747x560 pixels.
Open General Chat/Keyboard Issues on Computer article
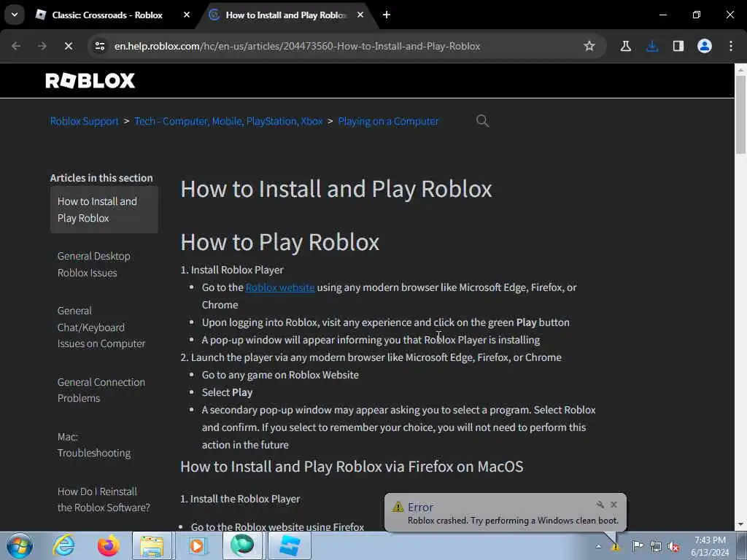click(x=101, y=327)
